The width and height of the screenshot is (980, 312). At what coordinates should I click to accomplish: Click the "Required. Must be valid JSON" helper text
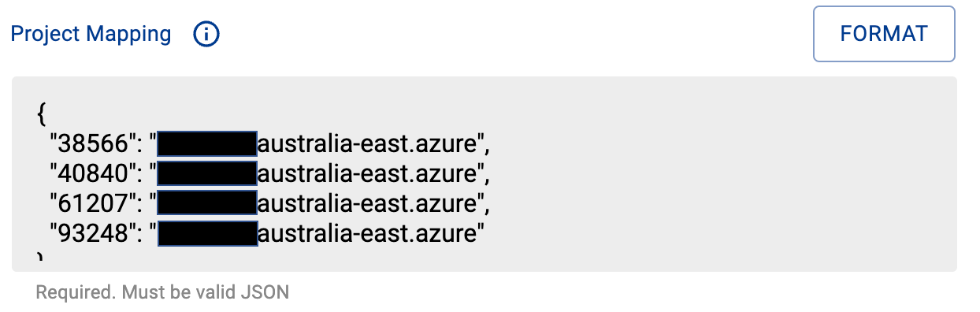pos(162,293)
